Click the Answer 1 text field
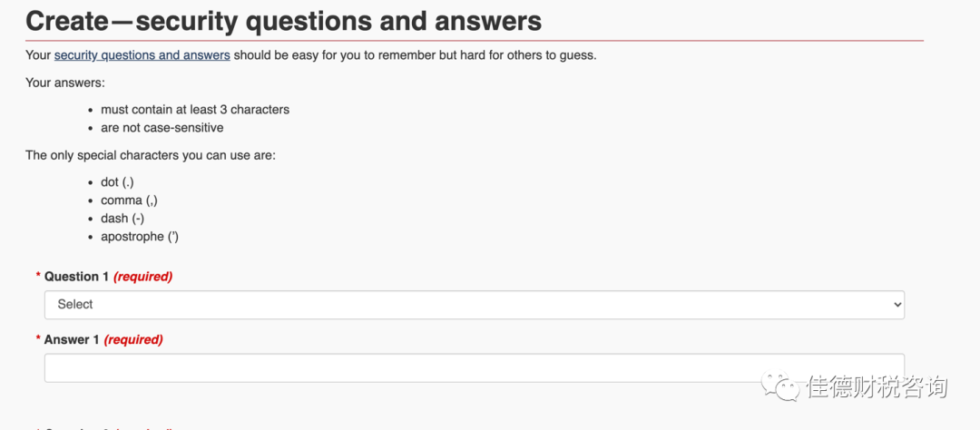Viewport: 980px width, 430px height. tap(474, 367)
